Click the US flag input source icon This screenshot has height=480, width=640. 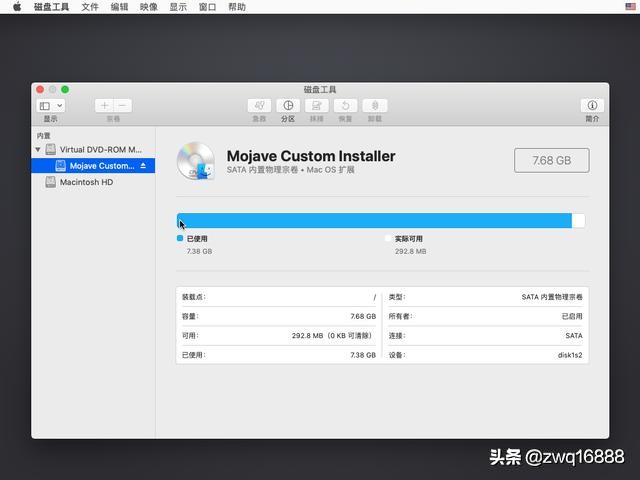pos(630,7)
